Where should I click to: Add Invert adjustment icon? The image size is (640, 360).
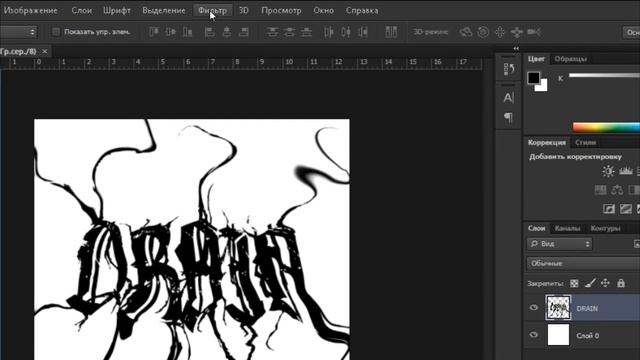click(609, 209)
